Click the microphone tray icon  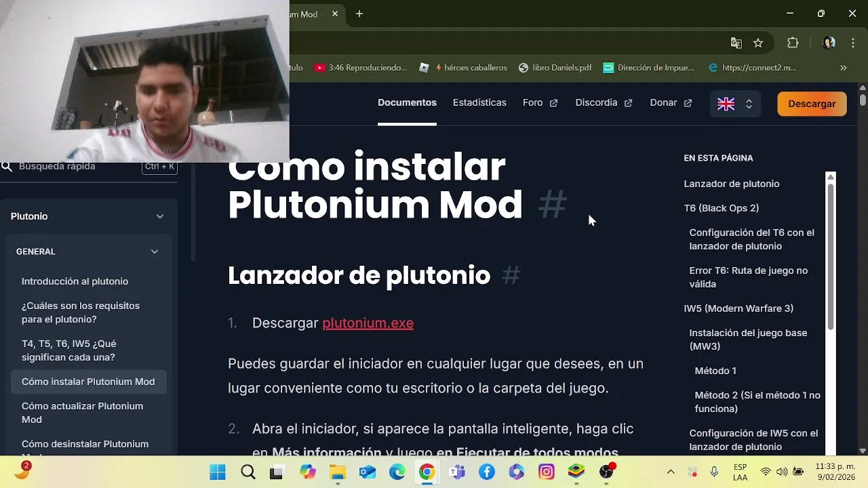coord(714,472)
